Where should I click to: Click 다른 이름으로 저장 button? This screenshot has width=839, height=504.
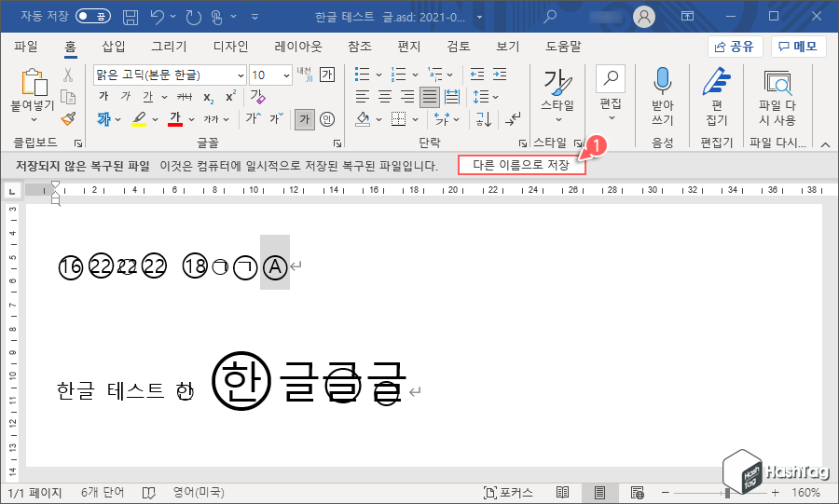pos(521,165)
